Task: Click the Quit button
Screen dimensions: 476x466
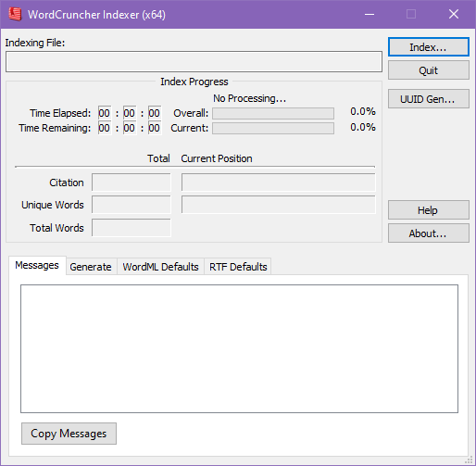Action: [429, 70]
